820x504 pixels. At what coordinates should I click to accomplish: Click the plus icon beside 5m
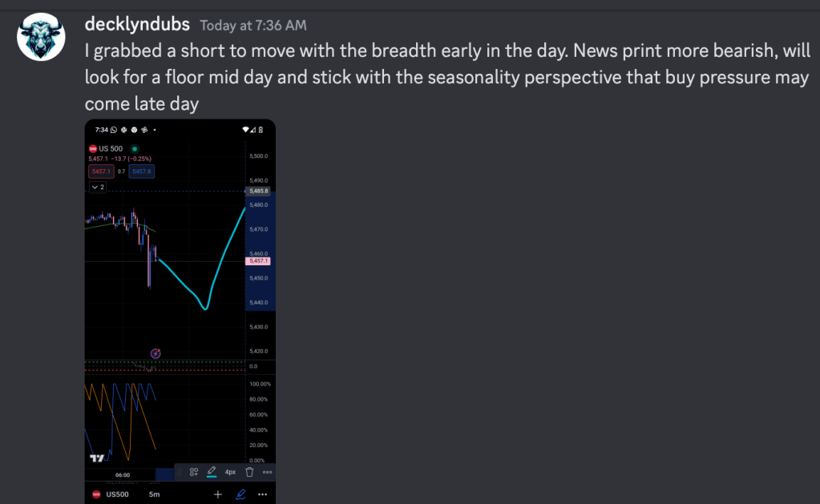click(217, 494)
